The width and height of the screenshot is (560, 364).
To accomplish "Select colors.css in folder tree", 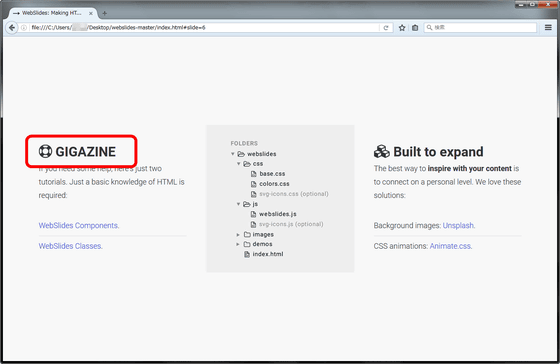I will (274, 184).
